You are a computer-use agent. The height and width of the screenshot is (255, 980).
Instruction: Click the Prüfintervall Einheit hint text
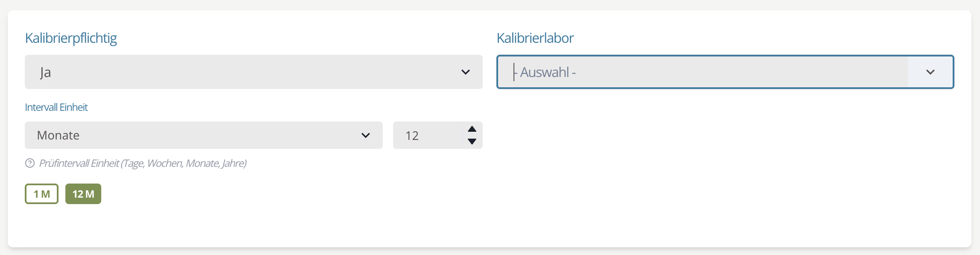(x=143, y=163)
